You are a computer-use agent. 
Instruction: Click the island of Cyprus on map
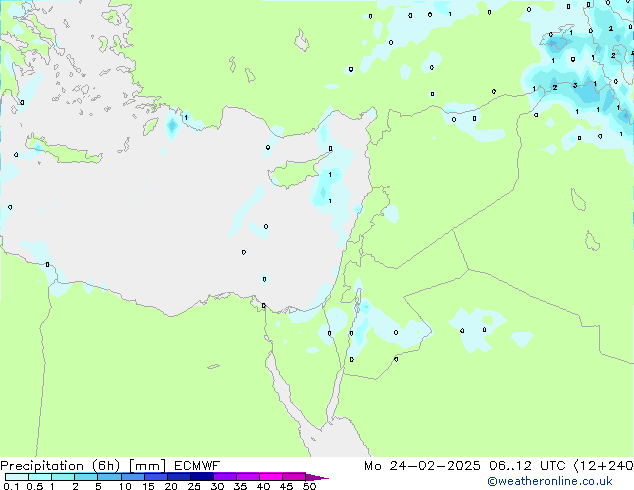click(297, 171)
